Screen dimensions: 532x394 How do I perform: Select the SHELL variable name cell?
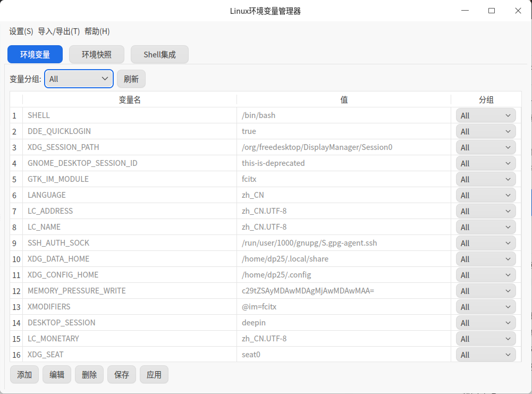coord(130,115)
